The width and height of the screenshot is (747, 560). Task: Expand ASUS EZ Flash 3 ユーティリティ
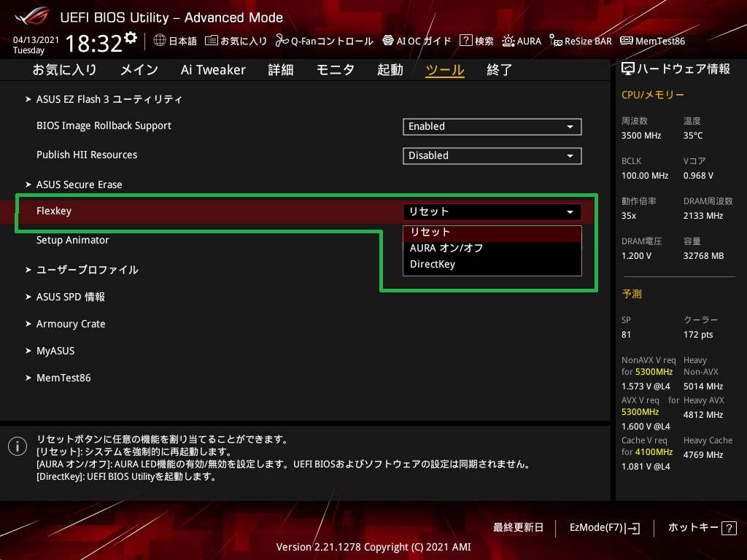click(x=109, y=99)
